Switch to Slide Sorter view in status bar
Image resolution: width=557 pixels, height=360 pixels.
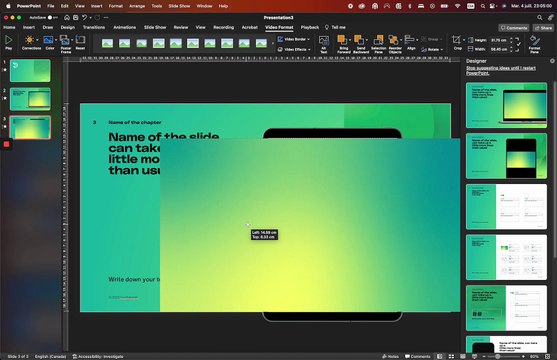pyautogui.click(x=451, y=356)
